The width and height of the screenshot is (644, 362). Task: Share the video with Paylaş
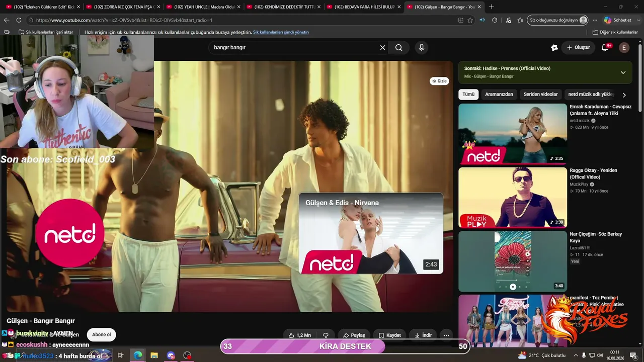354,335
